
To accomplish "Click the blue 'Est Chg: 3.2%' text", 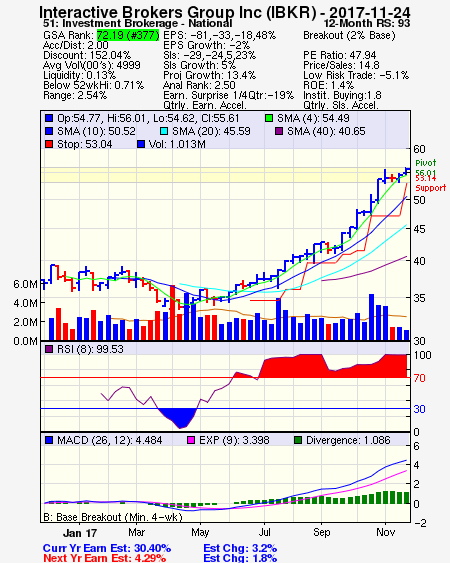I will [x=240, y=548].
